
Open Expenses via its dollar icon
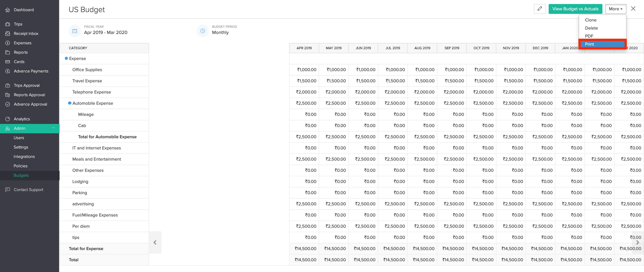[x=8, y=43]
